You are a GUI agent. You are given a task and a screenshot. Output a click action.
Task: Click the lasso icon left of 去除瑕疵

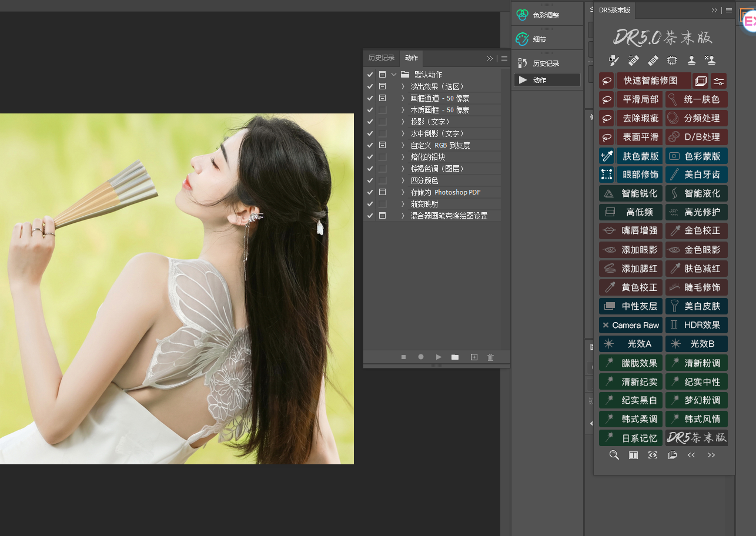pyautogui.click(x=607, y=118)
